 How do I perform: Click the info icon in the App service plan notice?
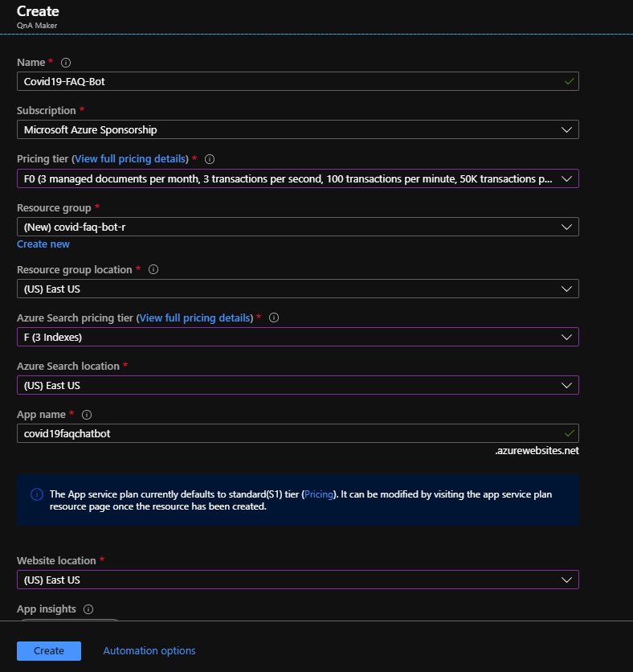point(37,494)
